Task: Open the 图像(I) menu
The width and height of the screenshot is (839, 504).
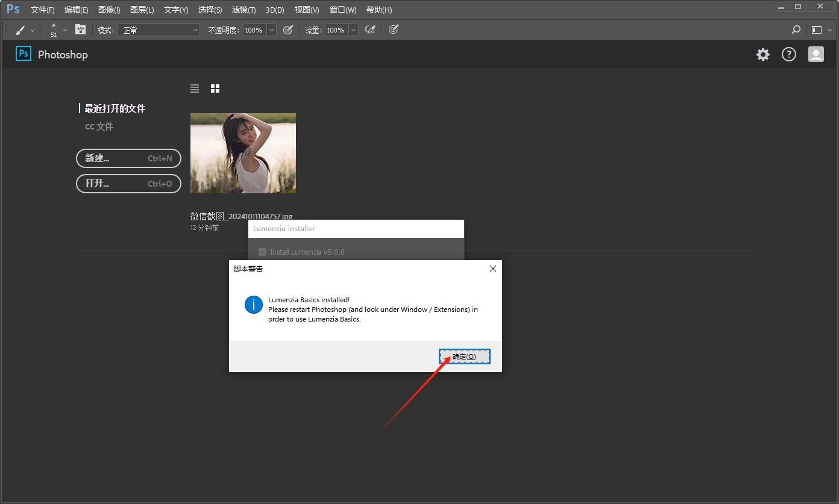Action: pyautogui.click(x=109, y=10)
